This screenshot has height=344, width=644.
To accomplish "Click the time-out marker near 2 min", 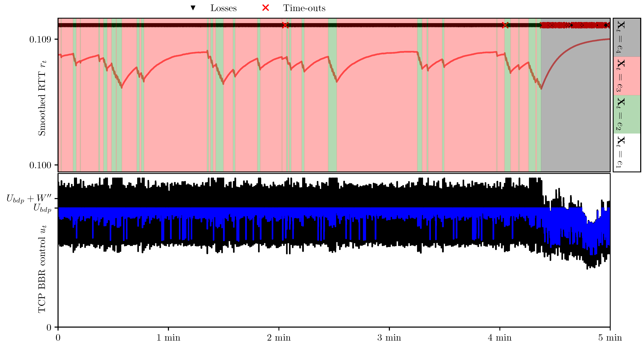I will 285,25.
